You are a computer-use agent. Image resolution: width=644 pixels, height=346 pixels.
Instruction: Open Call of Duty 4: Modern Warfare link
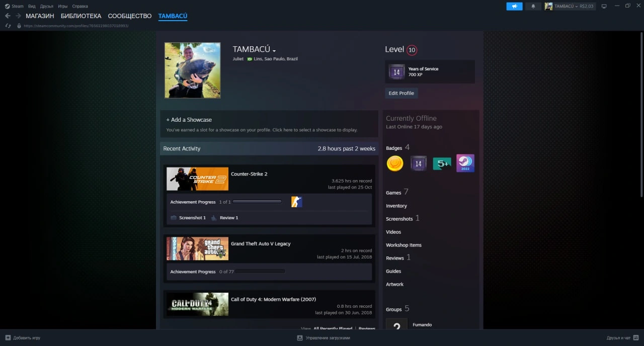274,299
